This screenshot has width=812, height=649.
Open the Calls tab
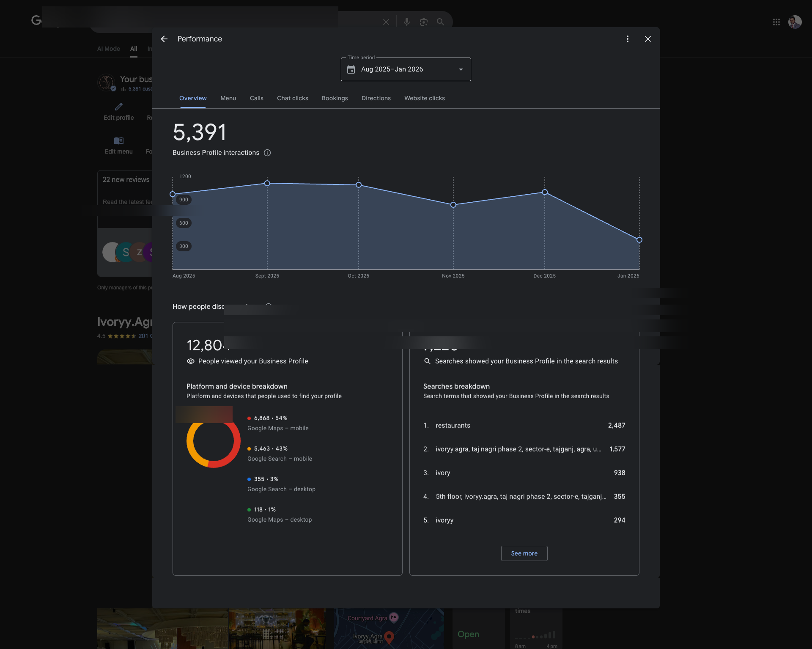click(257, 98)
